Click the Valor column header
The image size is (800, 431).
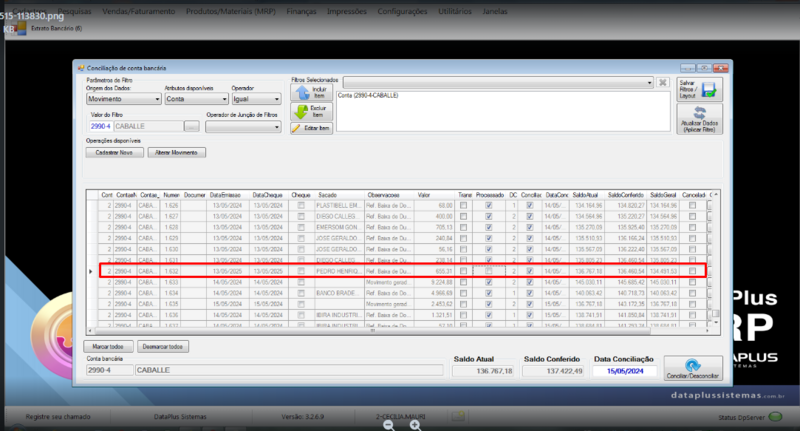(435, 195)
